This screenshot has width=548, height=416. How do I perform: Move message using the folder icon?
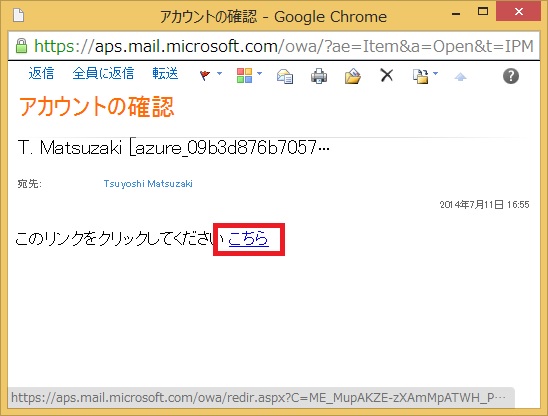point(353,76)
